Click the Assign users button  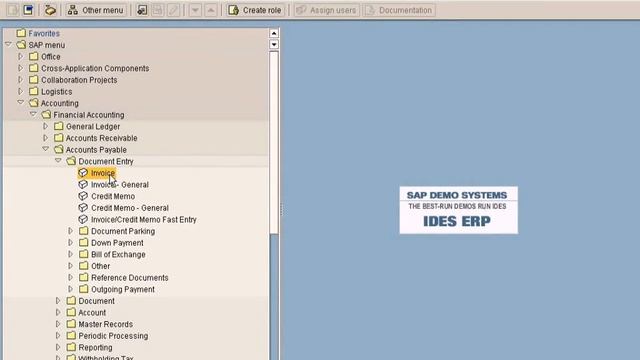tap(327, 10)
